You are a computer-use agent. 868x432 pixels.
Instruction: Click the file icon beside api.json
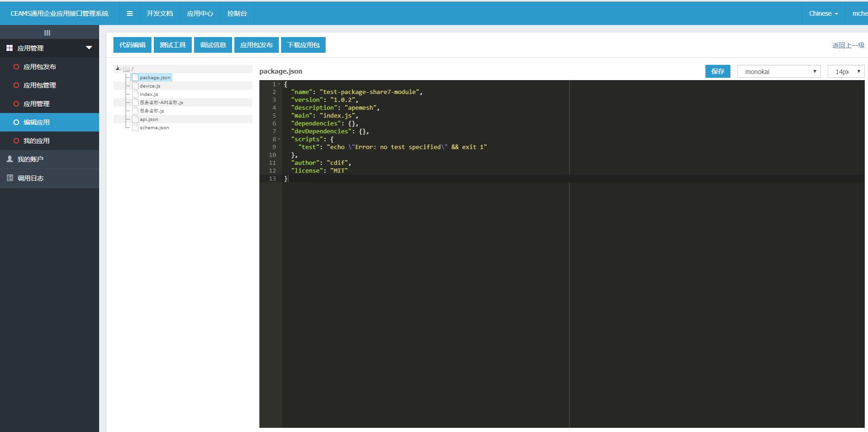click(x=135, y=119)
